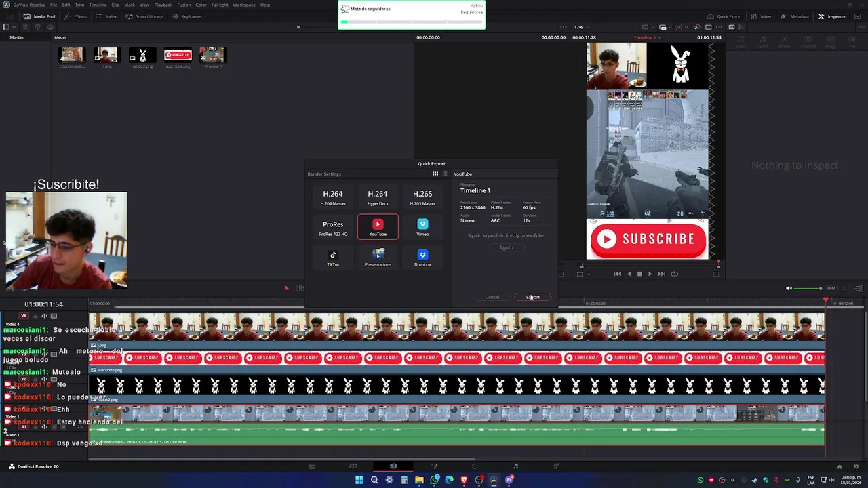
Task: Open the Sound Library panel
Action: tap(144, 16)
